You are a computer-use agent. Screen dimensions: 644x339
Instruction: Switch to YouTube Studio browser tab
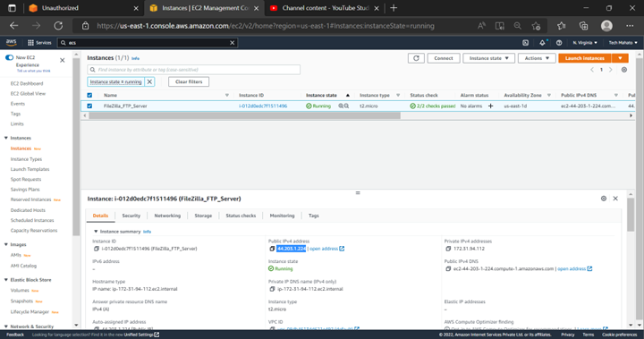point(325,8)
